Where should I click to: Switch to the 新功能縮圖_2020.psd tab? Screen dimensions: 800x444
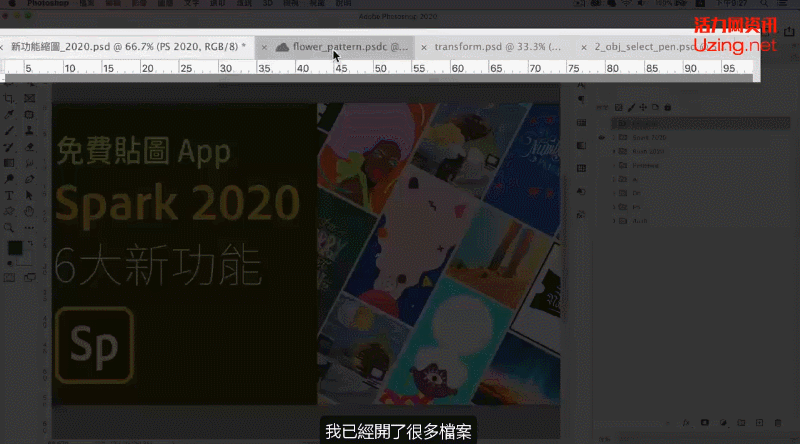tap(129, 46)
